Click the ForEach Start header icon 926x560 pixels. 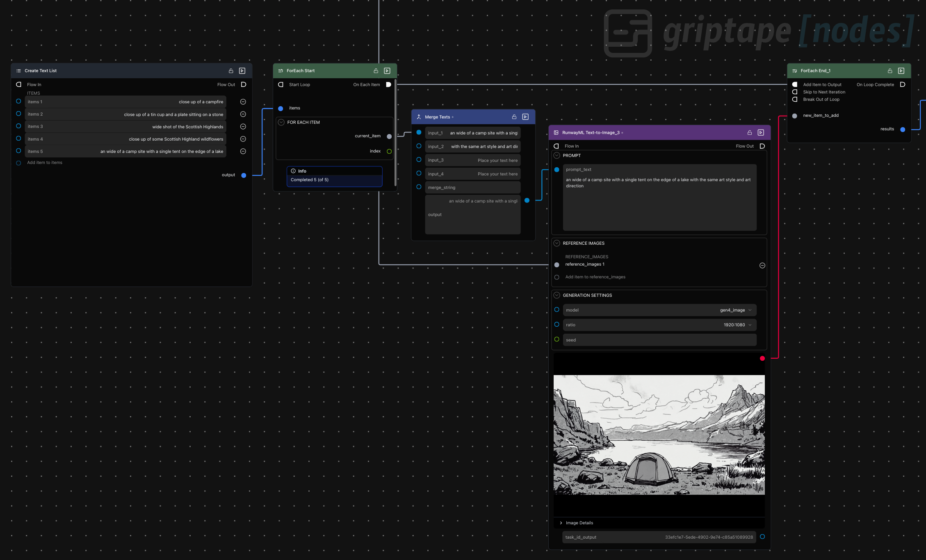tap(281, 71)
